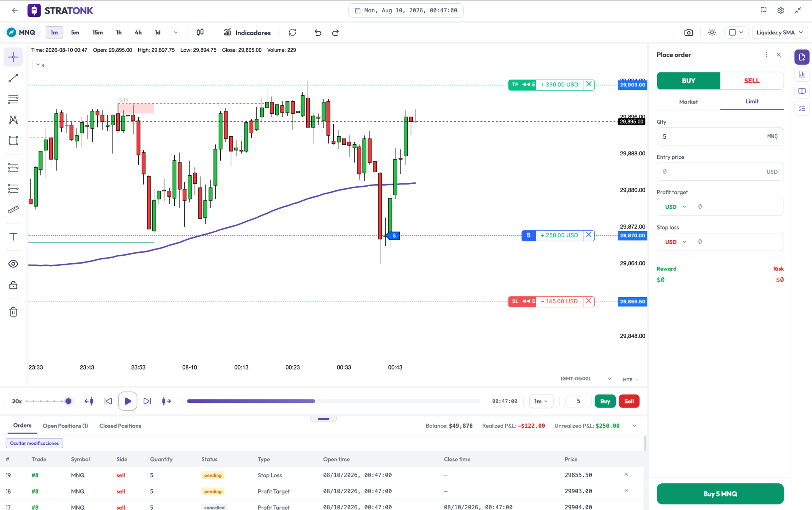Open the Profit target USD unit dropdown
Viewport: 812px width, 510px height.
675,207
